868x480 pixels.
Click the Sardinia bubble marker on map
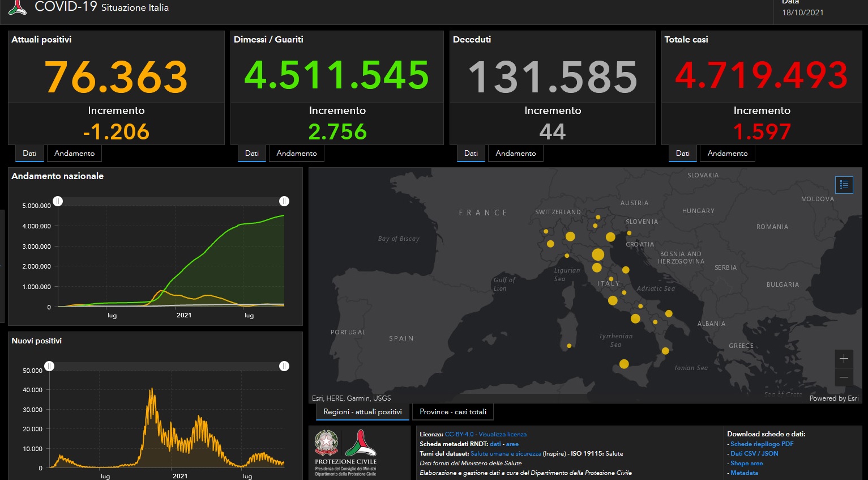tap(569, 346)
